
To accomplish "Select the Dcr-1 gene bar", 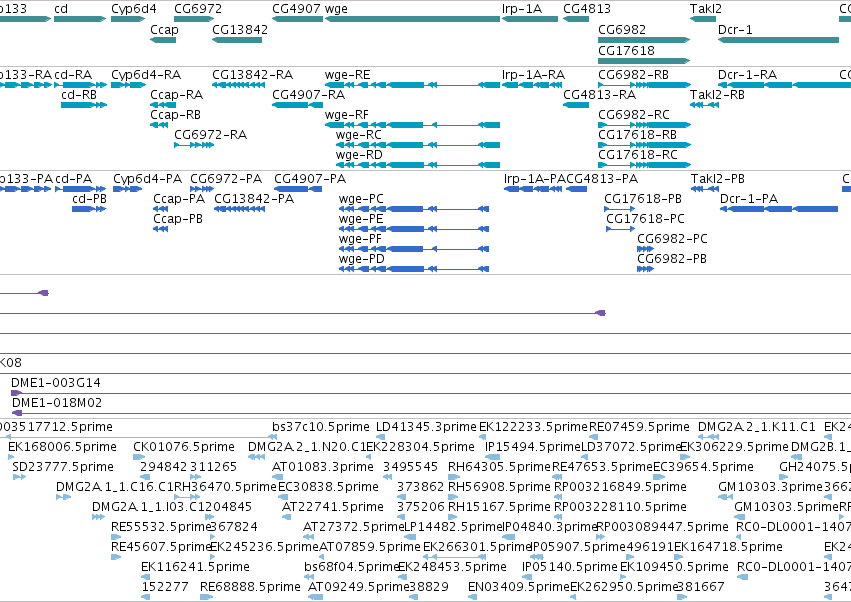I will click(x=778, y=40).
